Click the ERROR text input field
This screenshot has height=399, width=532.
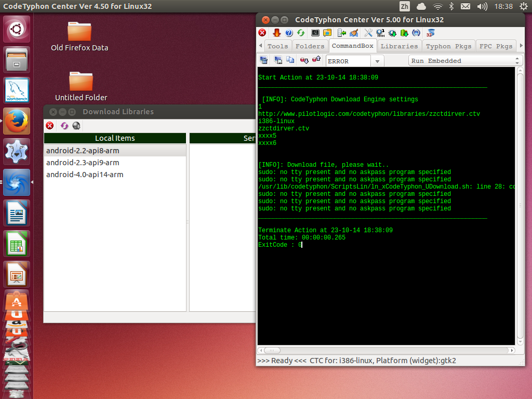click(x=349, y=61)
